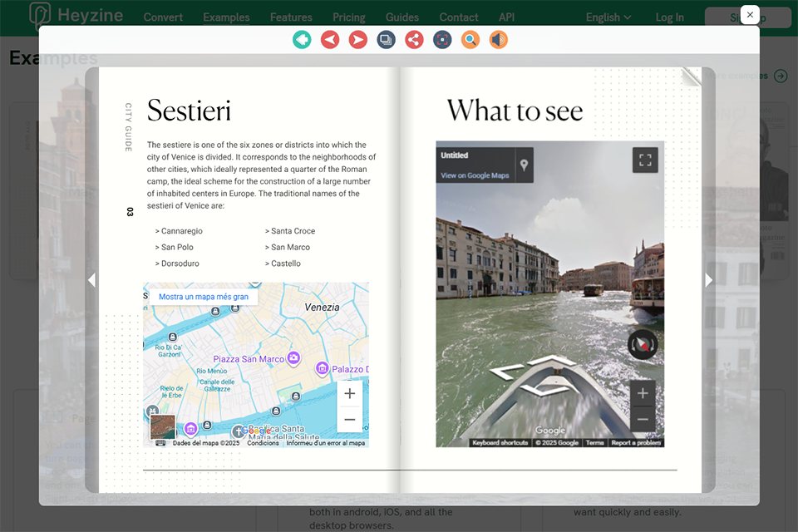798x532 pixels.
Task: Switch map to satellite thumbnail view
Action: point(163,426)
